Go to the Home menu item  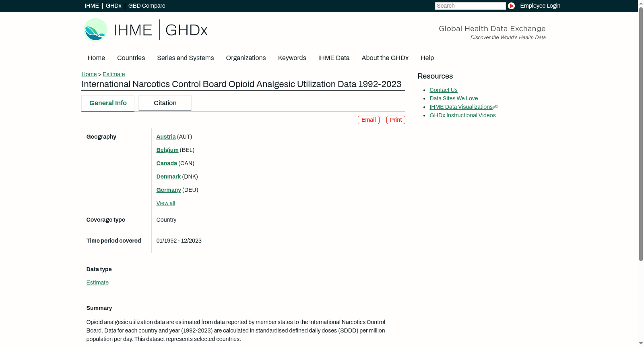pos(96,58)
